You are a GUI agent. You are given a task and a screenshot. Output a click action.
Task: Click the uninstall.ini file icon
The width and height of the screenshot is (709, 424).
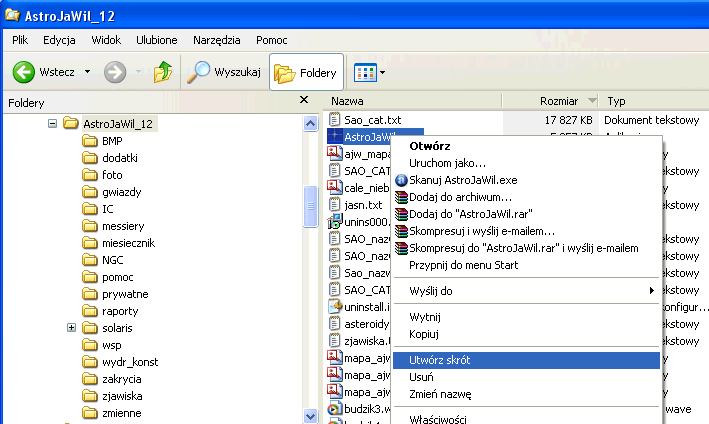(334, 306)
